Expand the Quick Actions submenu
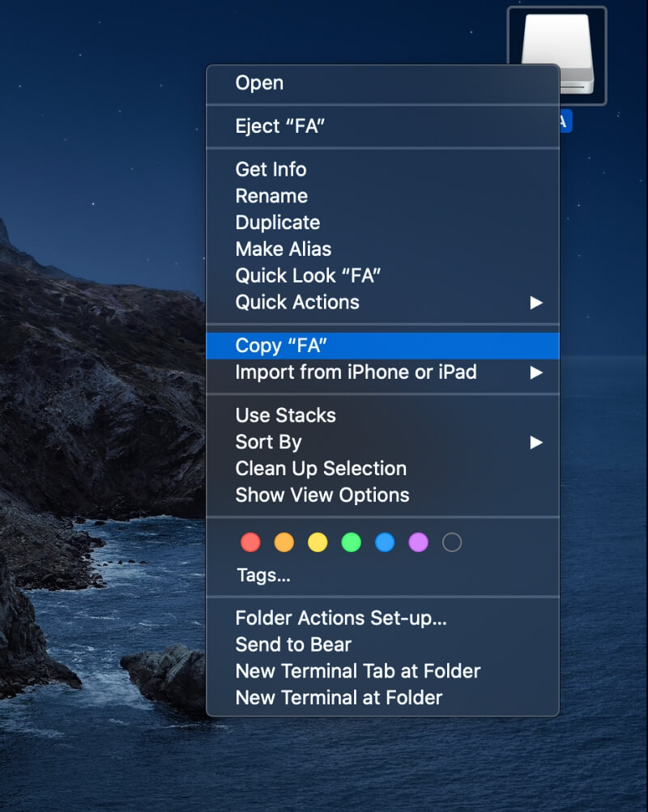The height and width of the screenshot is (812, 648). [383, 303]
